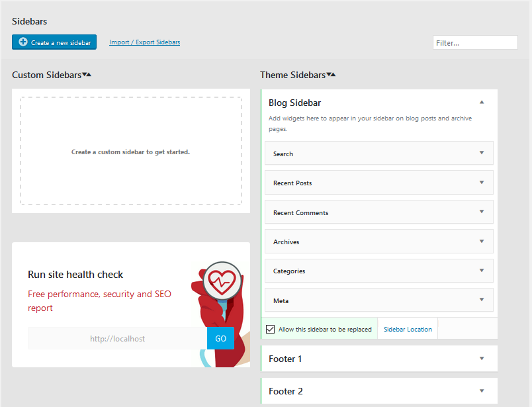Expand the Recent Posts widget
Screen dimensions: 532x407
[482, 183]
